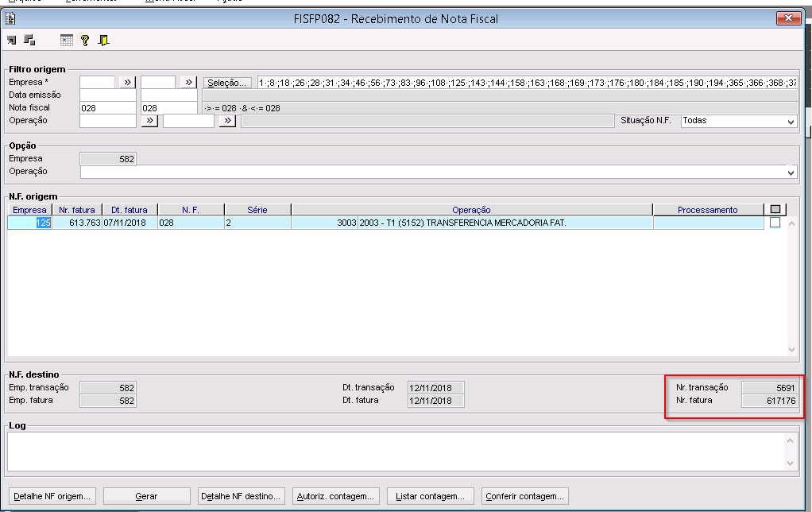The image size is (812, 512).
Task: Sort by the Empresa column header
Action: pyautogui.click(x=29, y=210)
